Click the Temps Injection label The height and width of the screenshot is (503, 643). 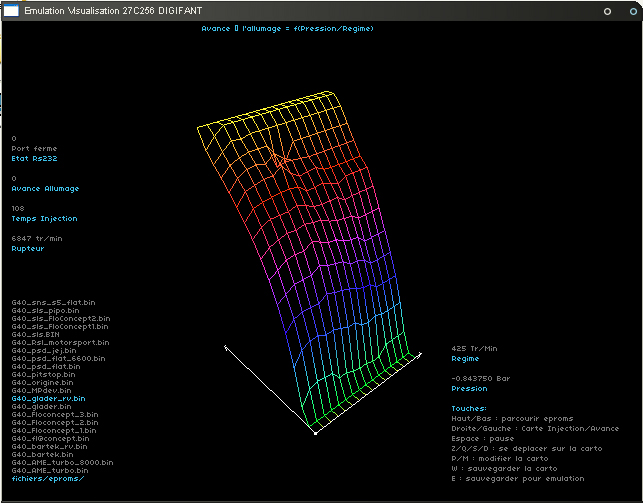[44, 218]
